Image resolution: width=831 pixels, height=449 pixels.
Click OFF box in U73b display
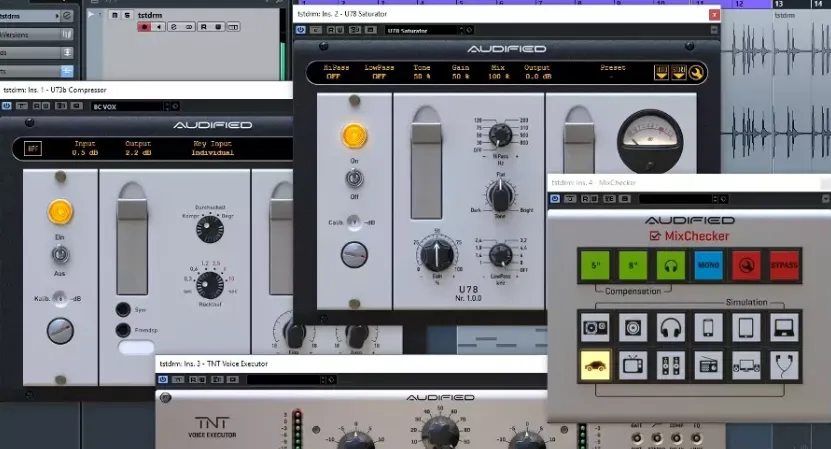33,148
